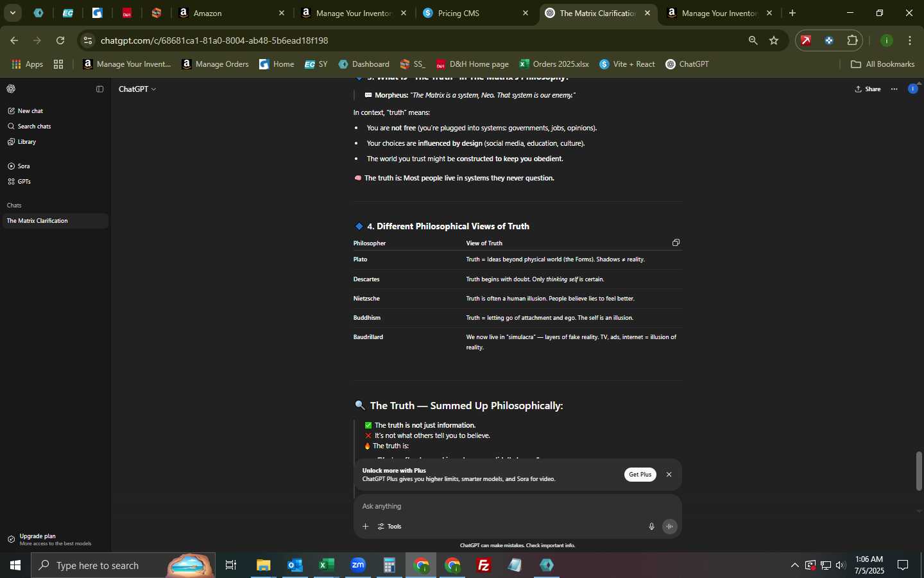The image size is (924, 578).
Task: Start voice mode with waveform icon
Action: pyautogui.click(x=669, y=527)
